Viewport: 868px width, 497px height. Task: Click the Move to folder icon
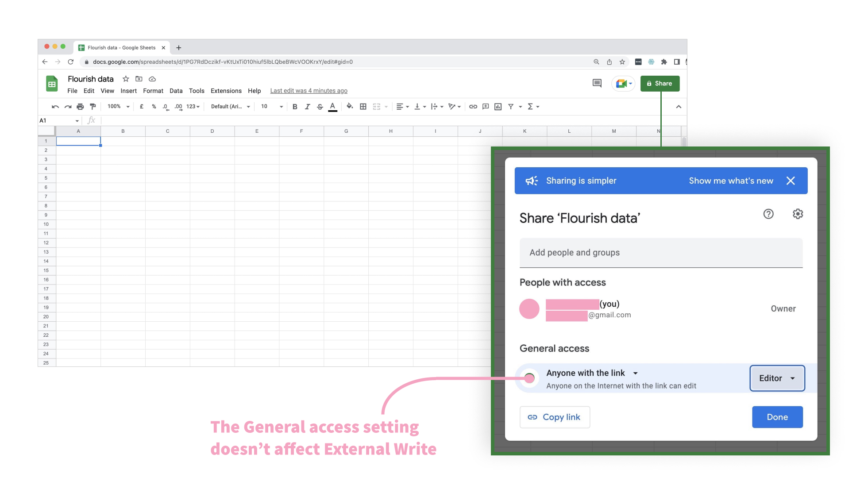[x=139, y=79]
